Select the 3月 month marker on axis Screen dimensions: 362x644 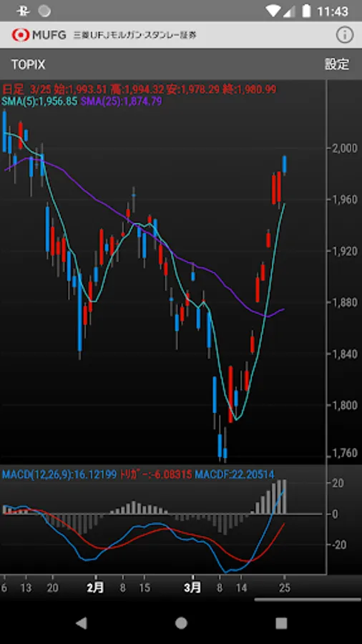[x=192, y=587]
